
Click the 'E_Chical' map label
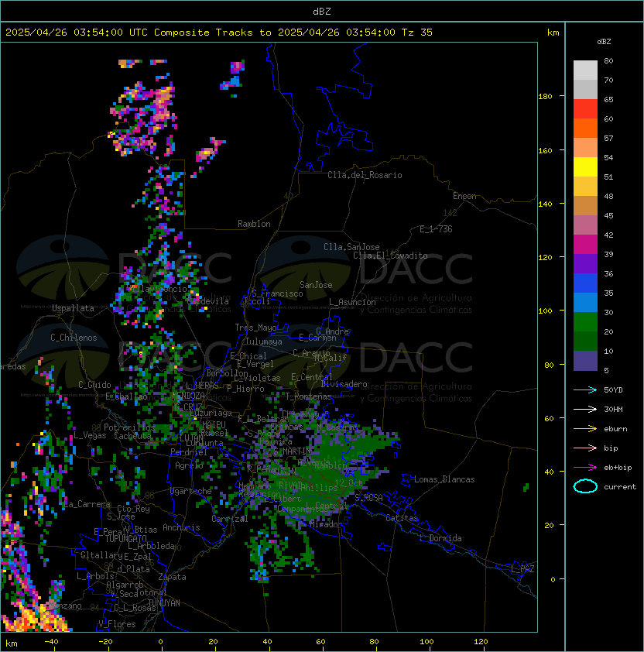point(248,356)
